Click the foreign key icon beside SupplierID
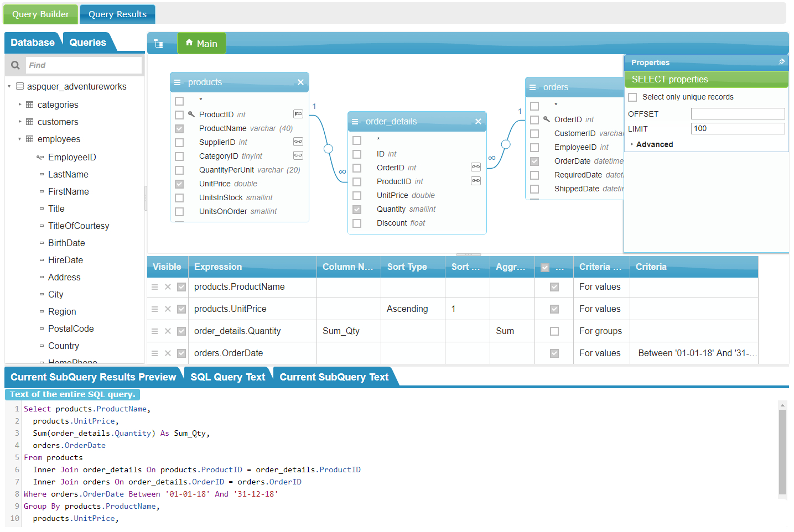The height and width of the screenshot is (532, 794). click(298, 142)
